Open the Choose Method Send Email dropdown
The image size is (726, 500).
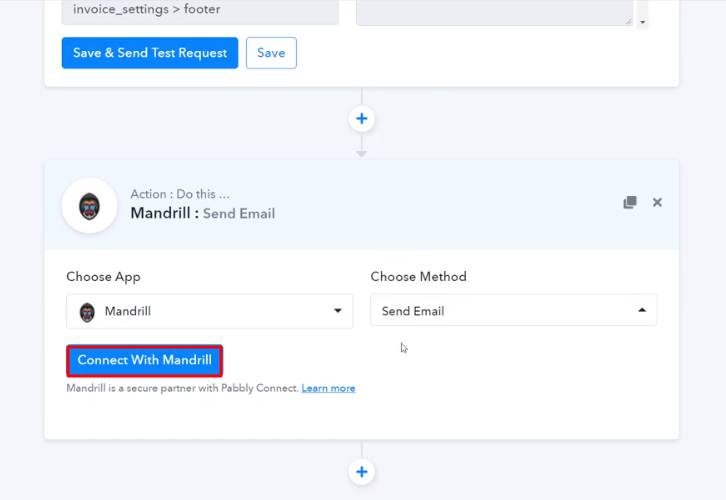513,310
